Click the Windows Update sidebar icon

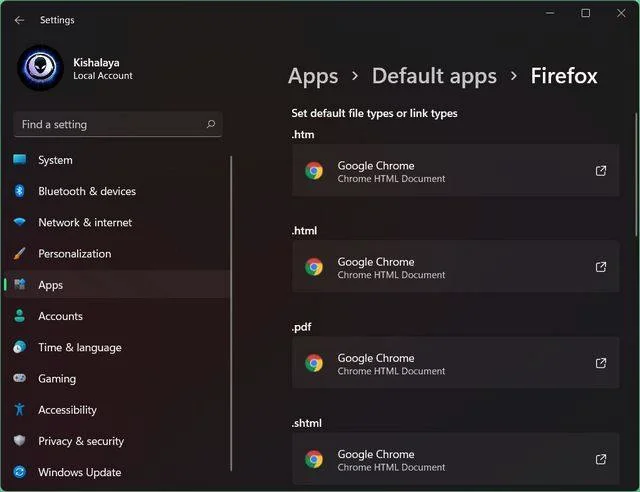(19, 472)
